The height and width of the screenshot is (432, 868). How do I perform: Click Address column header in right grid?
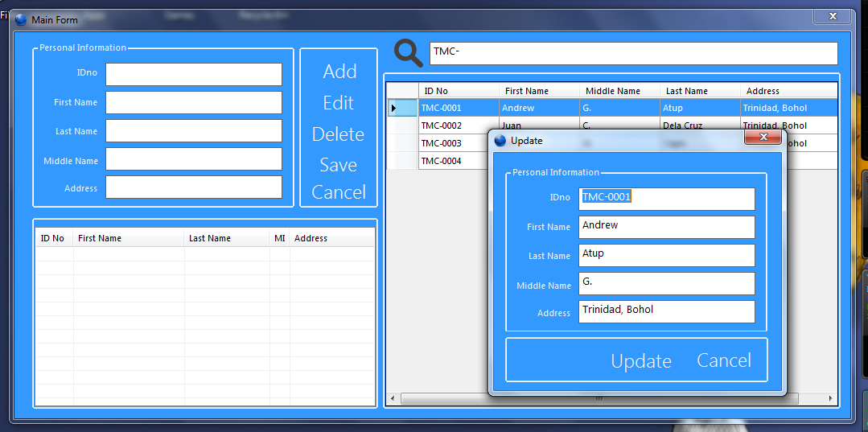(x=789, y=91)
